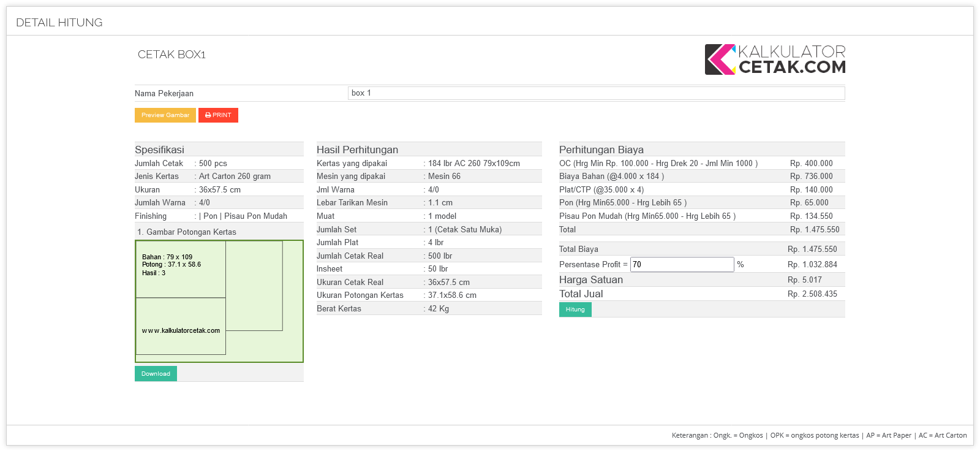Click the Berat Kertas row label
This screenshot has width=980, height=464.
[339, 309]
